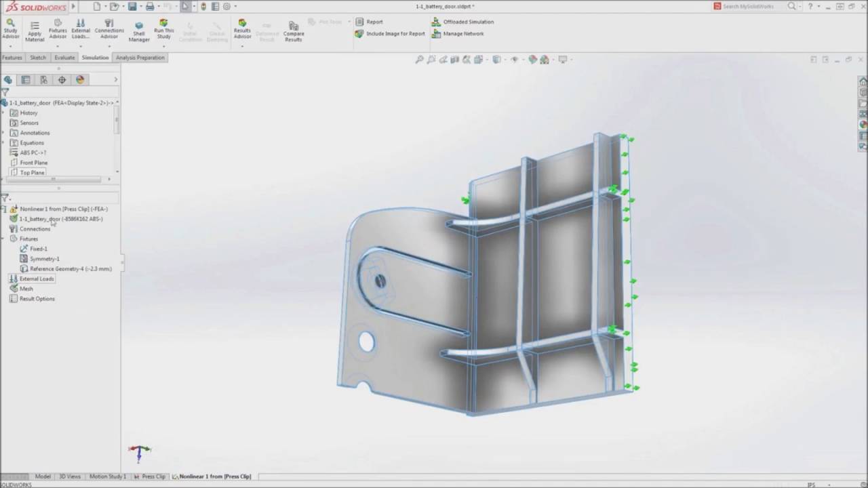
Task: Expand the Annotations tree node
Action: click(x=3, y=133)
